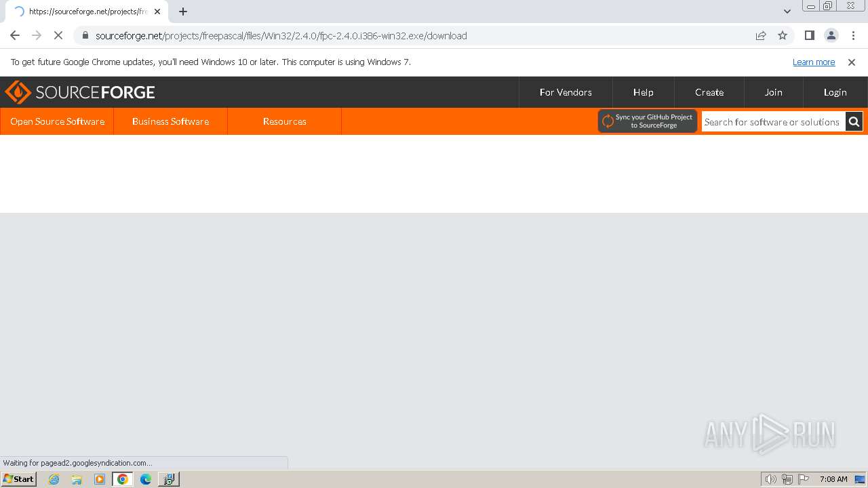The width and height of the screenshot is (868, 488).
Task: Open the network tray icon
Action: click(x=787, y=479)
